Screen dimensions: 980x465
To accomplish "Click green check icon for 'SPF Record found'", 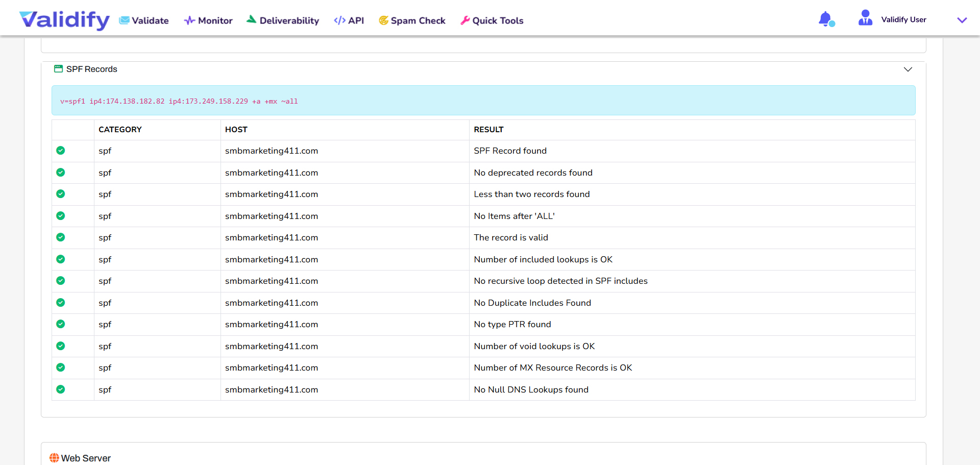I will point(61,151).
